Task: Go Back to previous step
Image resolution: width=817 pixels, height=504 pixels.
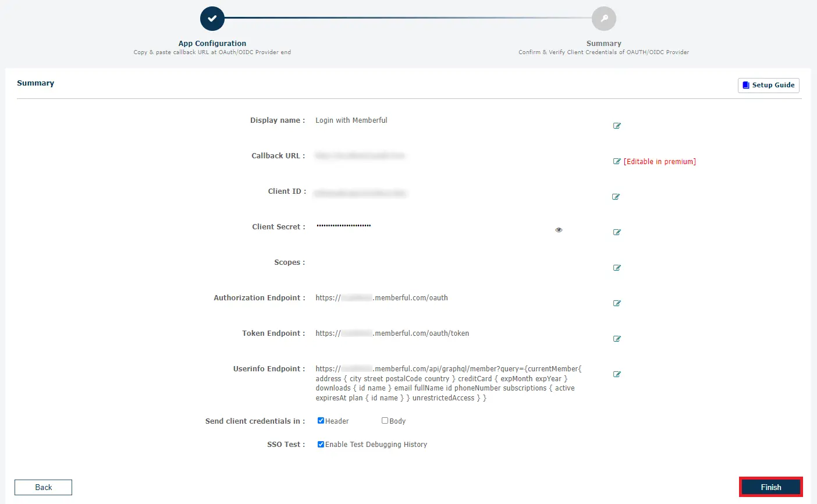Action: [x=43, y=487]
